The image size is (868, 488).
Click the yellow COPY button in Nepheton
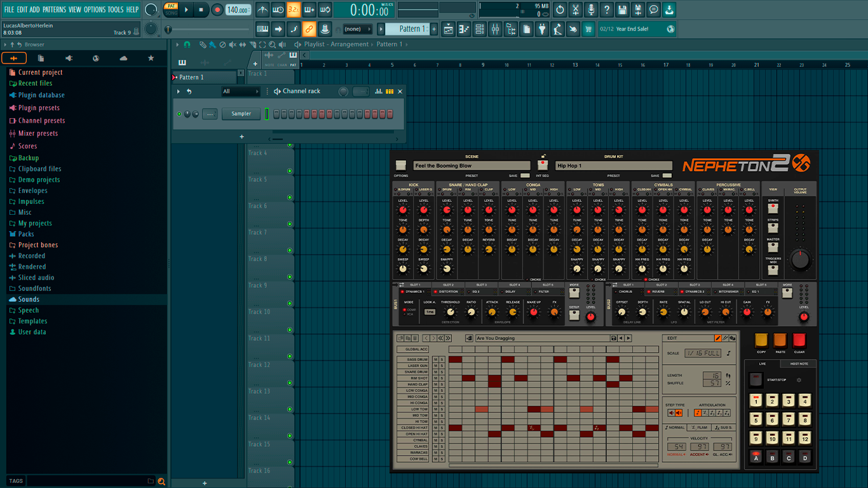(761, 340)
